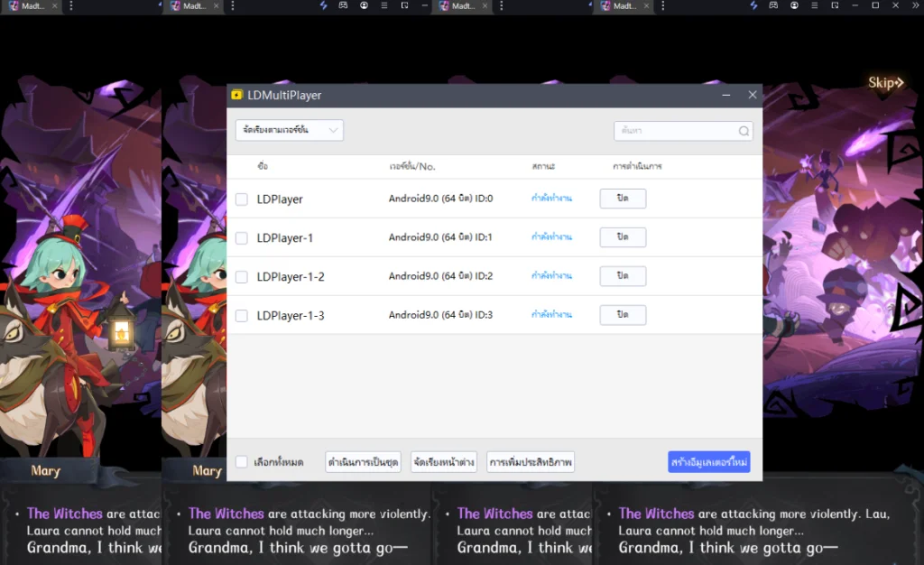Click the กำลังทำงาน status of LDPlayer ID:0
Viewport: 924px width, 565px height.
pyautogui.click(x=551, y=199)
